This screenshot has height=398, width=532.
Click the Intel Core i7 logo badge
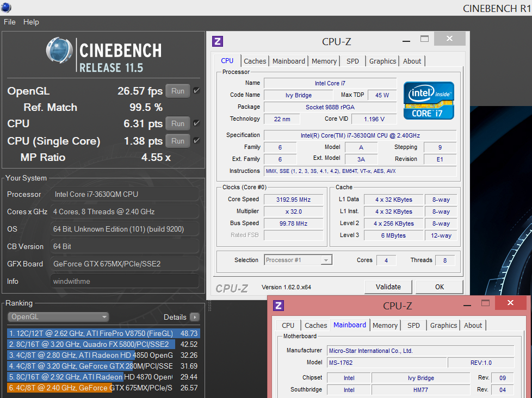pos(429,101)
